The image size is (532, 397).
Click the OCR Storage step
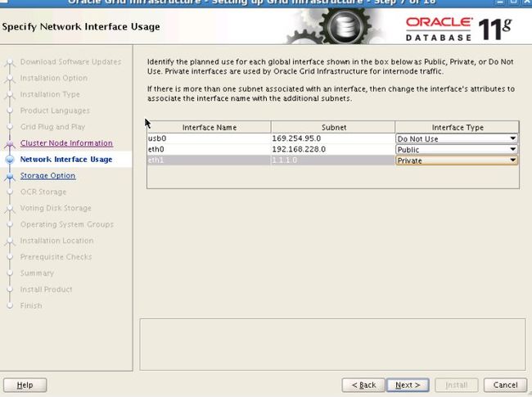tap(43, 192)
